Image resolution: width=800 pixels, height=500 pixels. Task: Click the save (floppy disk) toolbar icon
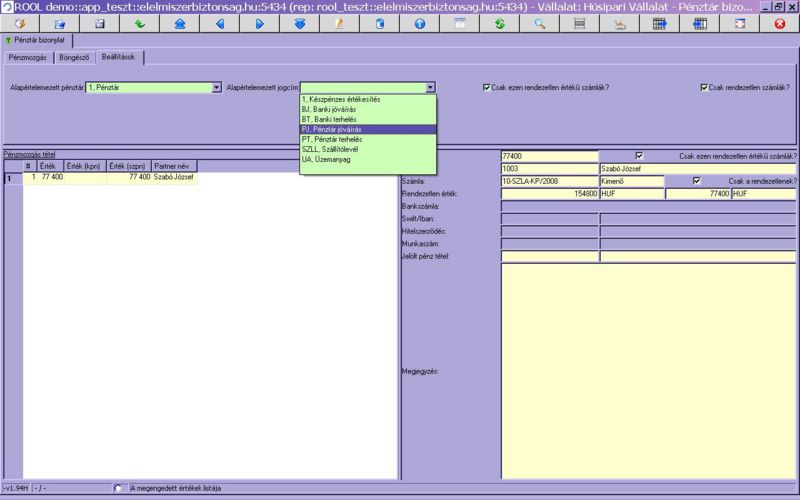100,22
